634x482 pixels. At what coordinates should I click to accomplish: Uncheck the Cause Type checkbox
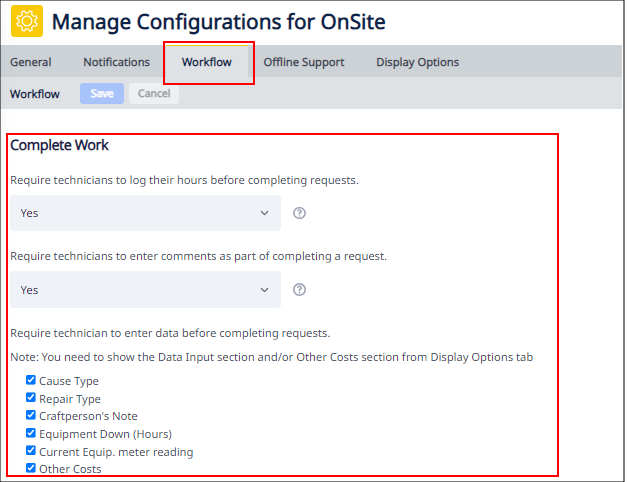click(31, 380)
